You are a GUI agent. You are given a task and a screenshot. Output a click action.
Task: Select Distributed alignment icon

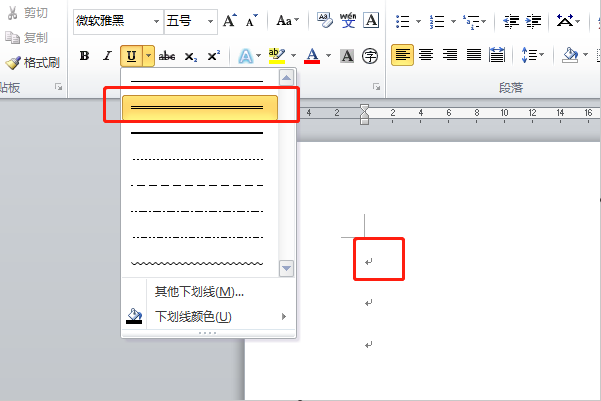tap(497, 55)
